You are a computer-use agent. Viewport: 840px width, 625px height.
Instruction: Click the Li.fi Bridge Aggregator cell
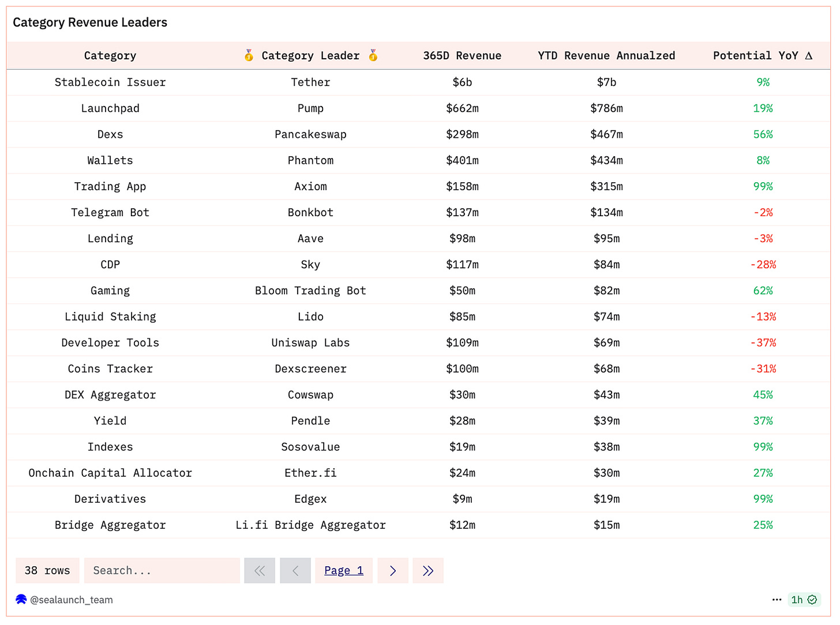pos(310,525)
